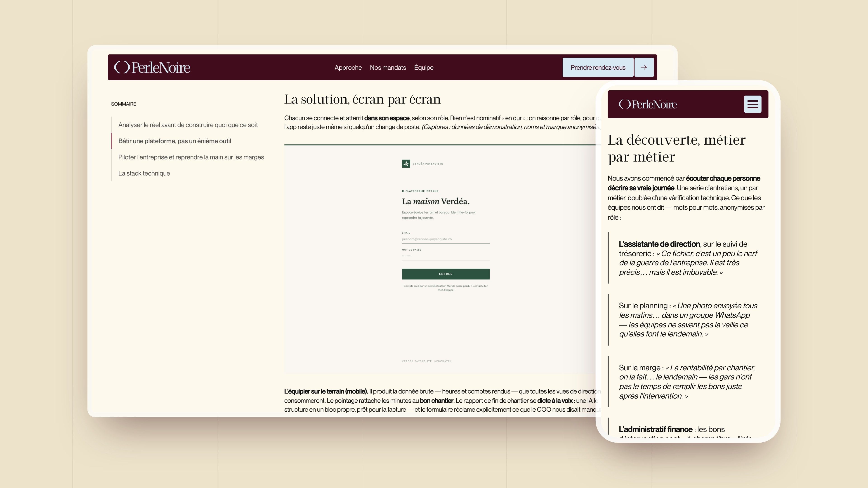Click the SOMMAIRE label
The width and height of the screenshot is (868, 488).
[x=124, y=104]
